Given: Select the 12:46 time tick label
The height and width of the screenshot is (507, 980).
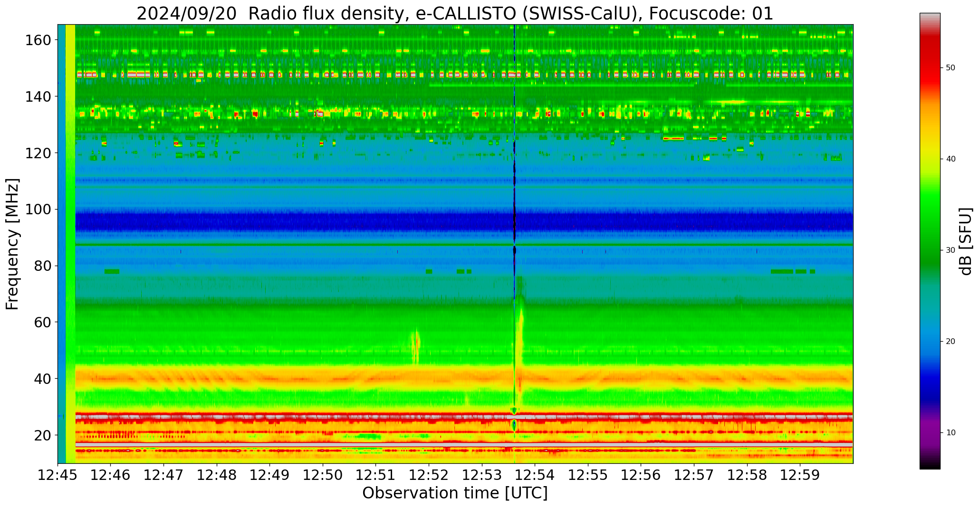Looking at the screenshot, I should [111, 475].
